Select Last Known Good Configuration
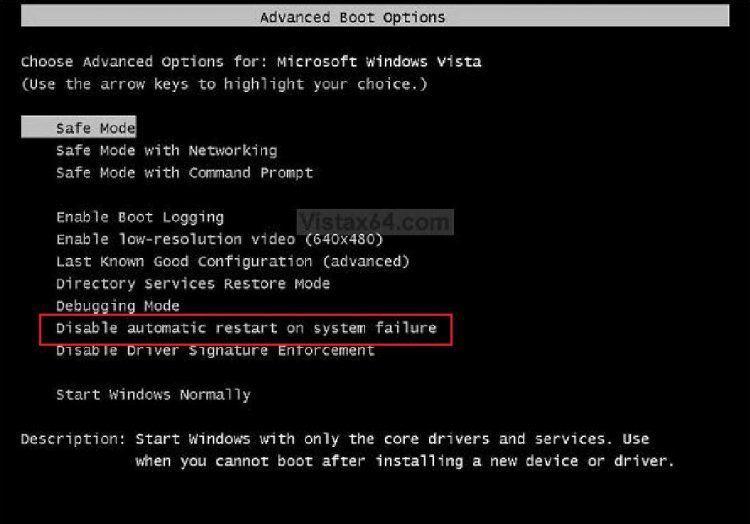Image resolution: width=750 pixels, height=524 pixels. 232,261
